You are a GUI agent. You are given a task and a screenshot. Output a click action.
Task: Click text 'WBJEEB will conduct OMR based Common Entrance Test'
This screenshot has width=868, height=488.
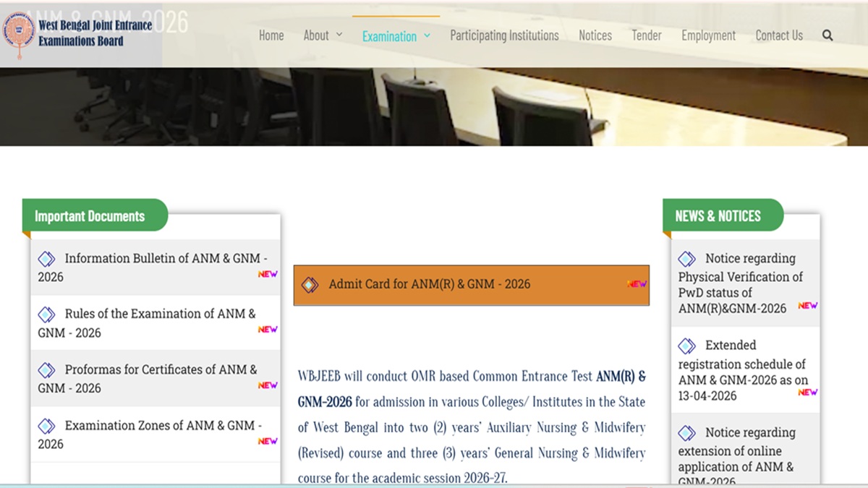[446, 377]
